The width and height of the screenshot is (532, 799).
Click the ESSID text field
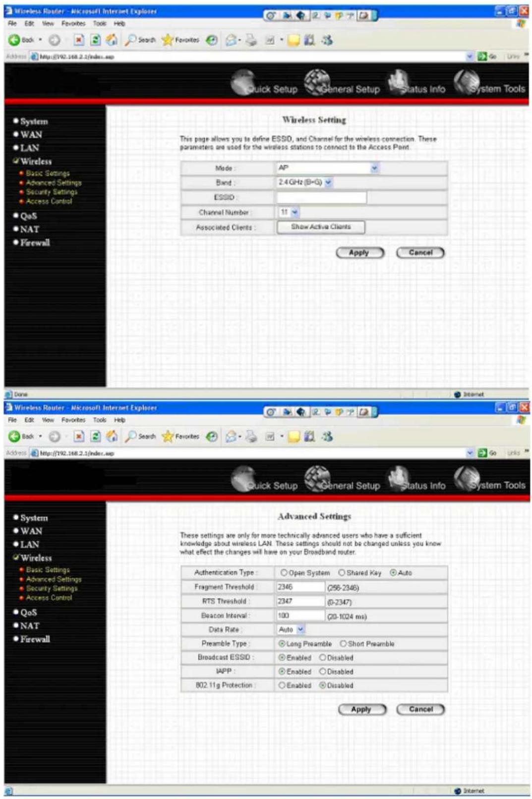[x=321, y=197]
